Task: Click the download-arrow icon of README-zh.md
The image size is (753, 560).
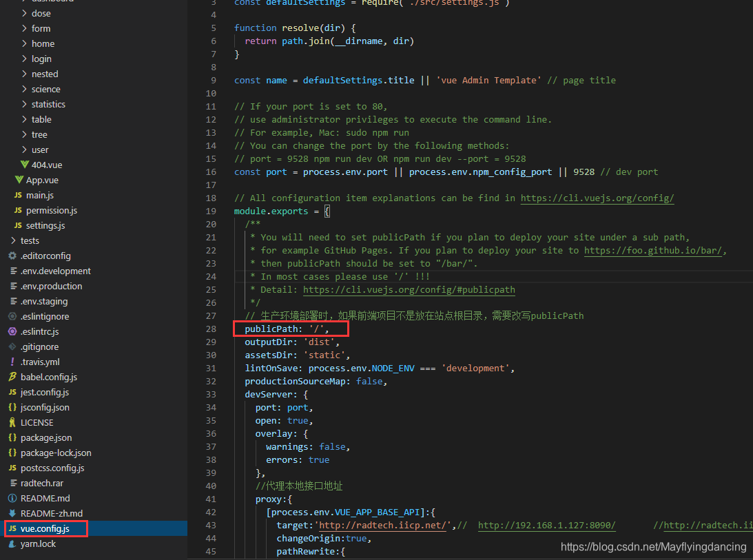Action: pos(12,513)
